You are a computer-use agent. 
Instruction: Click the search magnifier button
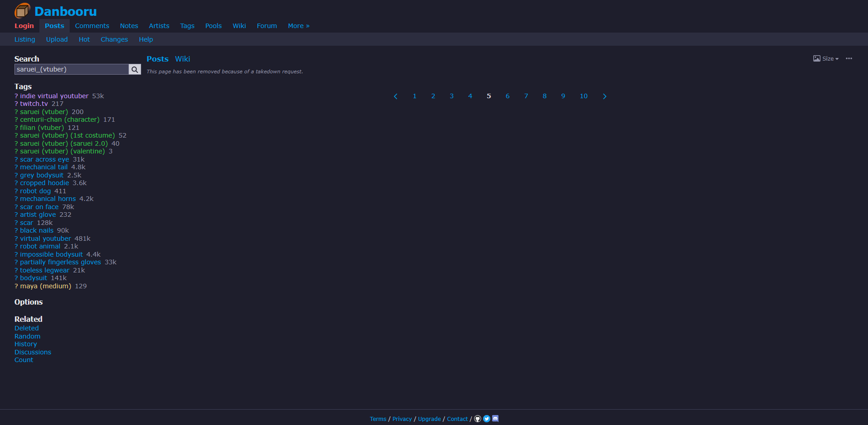coord(135,69)
